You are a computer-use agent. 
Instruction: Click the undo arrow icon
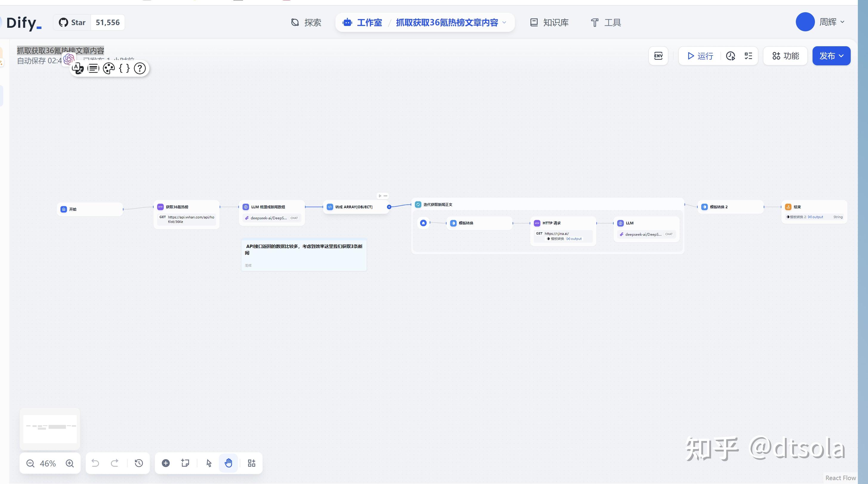point(95,463)
